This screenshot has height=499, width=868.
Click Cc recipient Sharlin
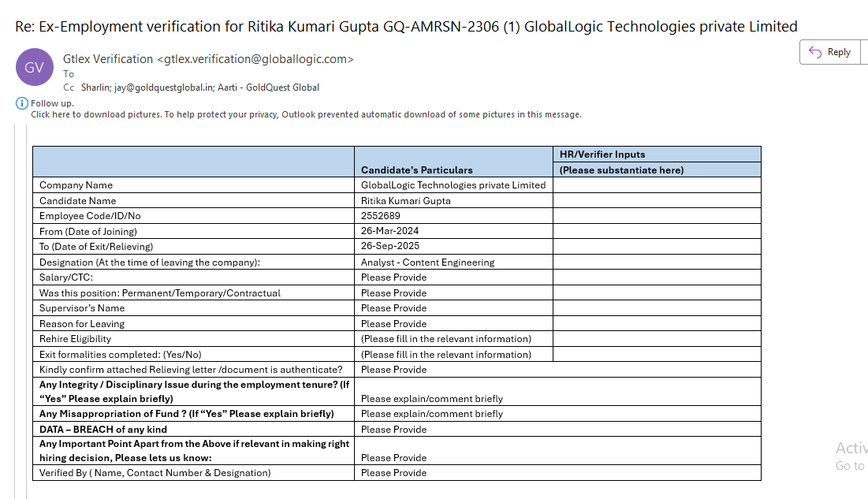(x=95, y=88)
